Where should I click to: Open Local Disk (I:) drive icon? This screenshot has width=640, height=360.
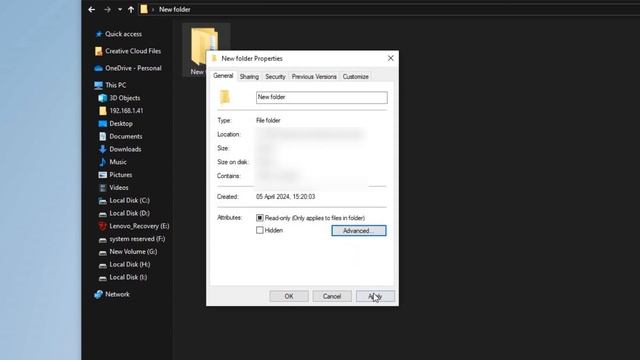point(102,278)
